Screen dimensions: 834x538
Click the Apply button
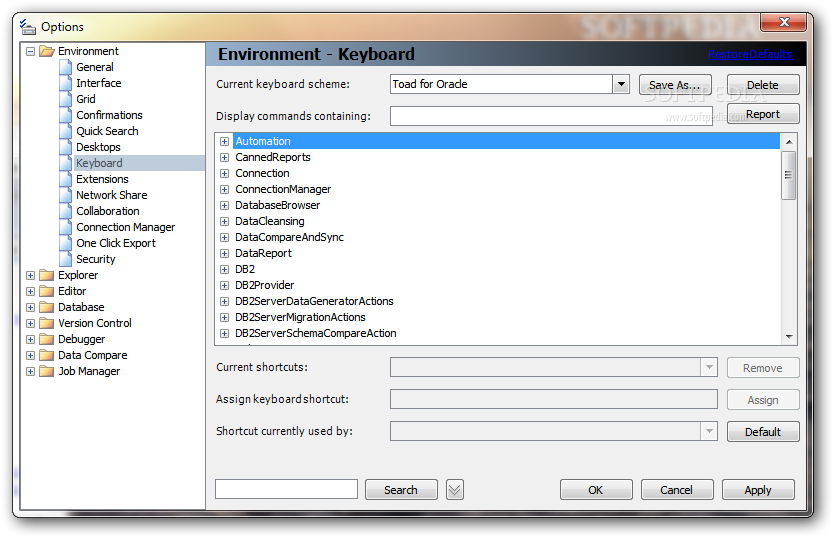758,490
